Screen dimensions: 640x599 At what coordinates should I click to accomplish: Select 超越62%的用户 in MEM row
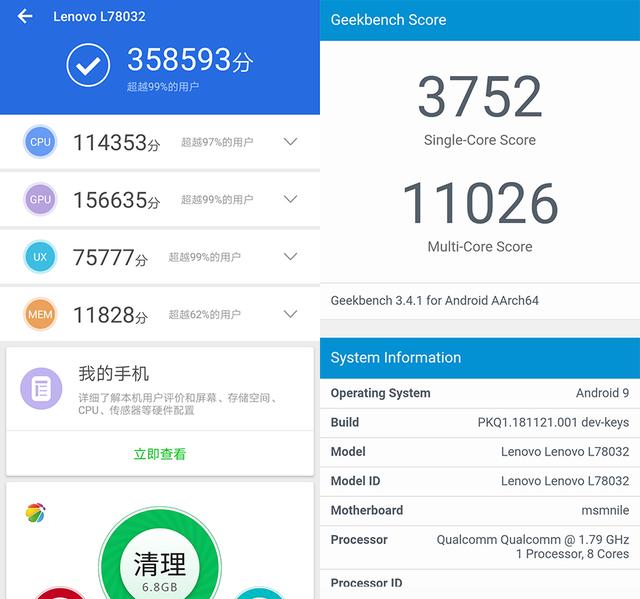pyautogui.click(x=204, y=314)
